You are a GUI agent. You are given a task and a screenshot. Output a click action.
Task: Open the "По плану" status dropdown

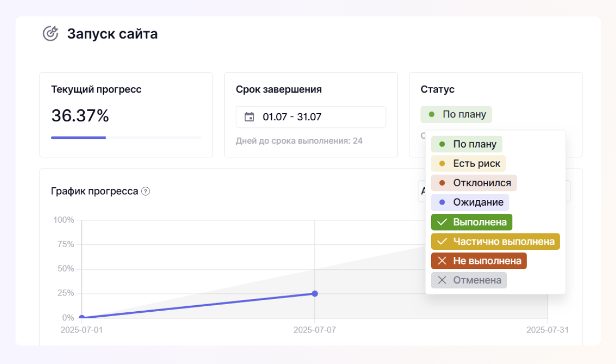coord(456,114)
